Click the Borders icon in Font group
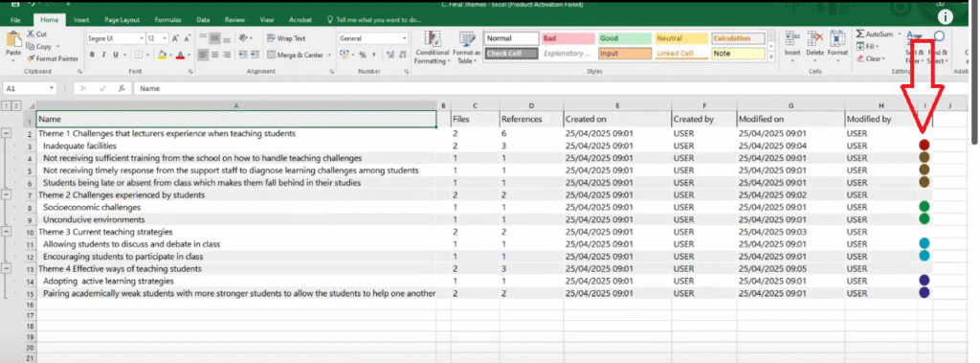Image resolution: width=980 pixels, height=363 pixels. pyautogui.click(x=139, y=56)
